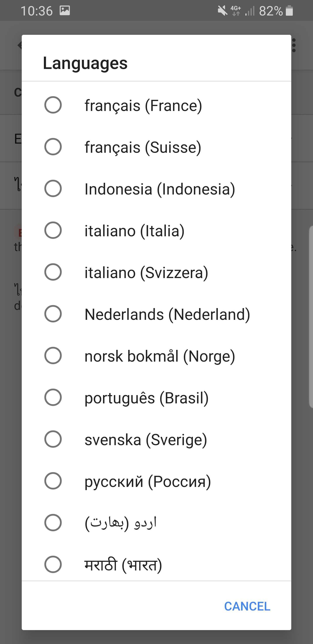This screenshot has width=313, height=644.
Task: Tap the screenshot notification icon
Action: coord(65,10)
